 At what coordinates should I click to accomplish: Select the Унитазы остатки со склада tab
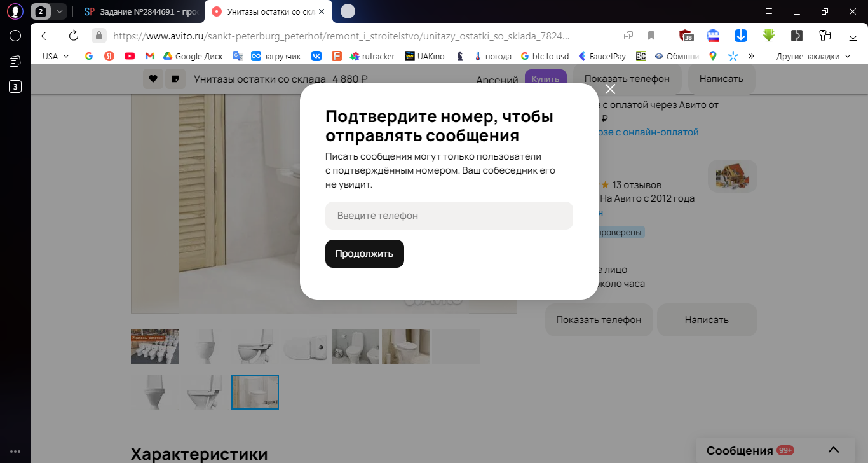[269, 11]
